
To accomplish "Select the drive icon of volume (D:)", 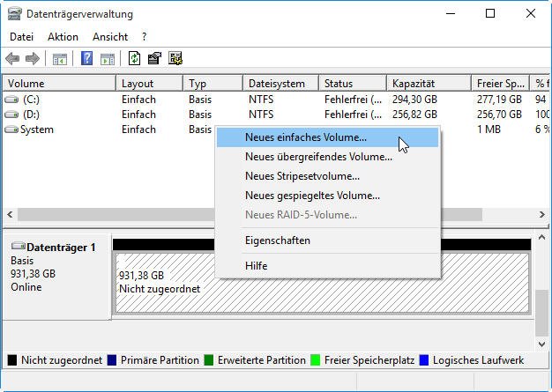I will click(x=11, y=115).
